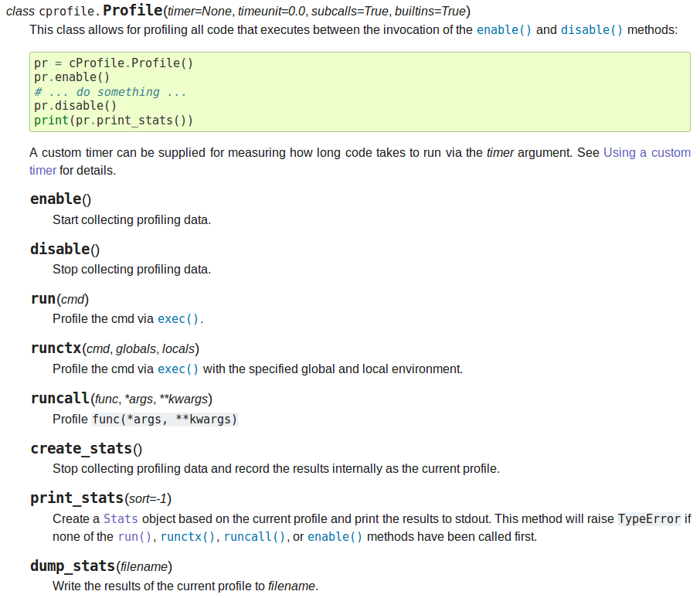
Task: Click the 'sort=-1' parameter of print_stats
Action: point(148,499)
